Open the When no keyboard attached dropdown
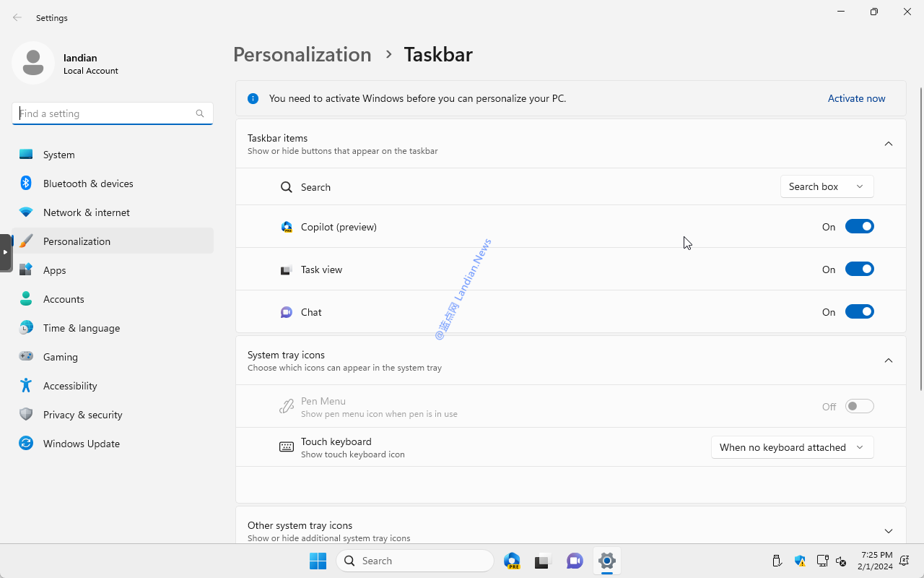This screenshot has width=924, height=578. click(793, 447)
